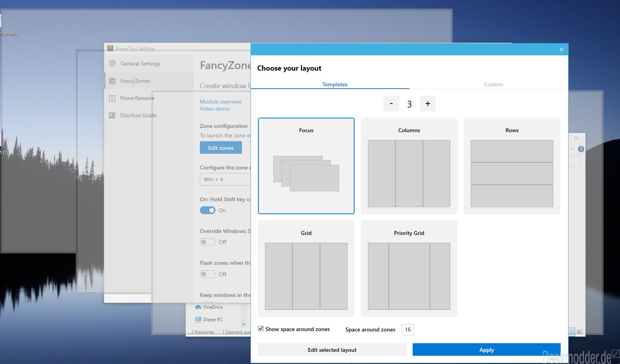This screenshot has width=620, height=364.
Task: Increase zone count with plus button
Action: [x=428, y=104]
